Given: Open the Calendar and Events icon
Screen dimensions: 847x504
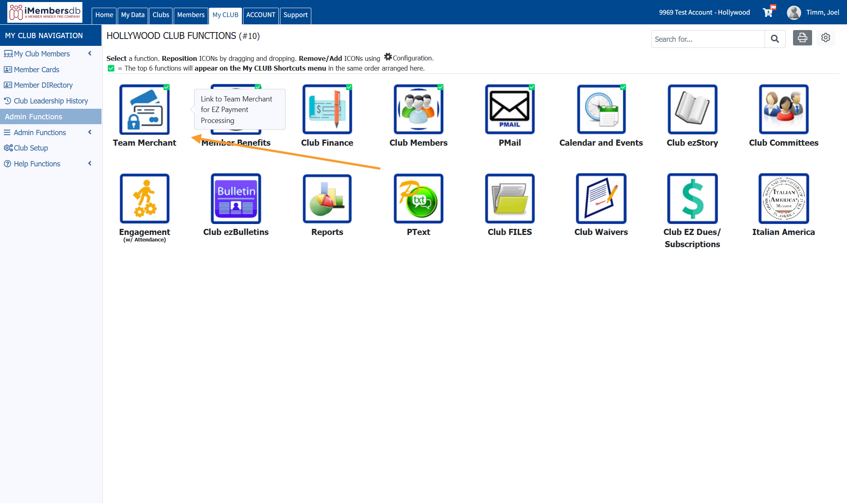Looking at the screenshot, I should click(601, 110).
